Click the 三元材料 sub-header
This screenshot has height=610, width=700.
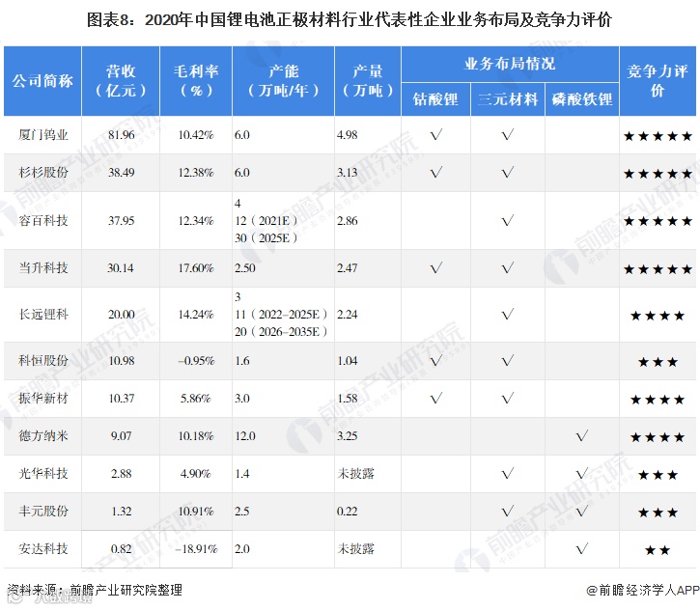508,99
